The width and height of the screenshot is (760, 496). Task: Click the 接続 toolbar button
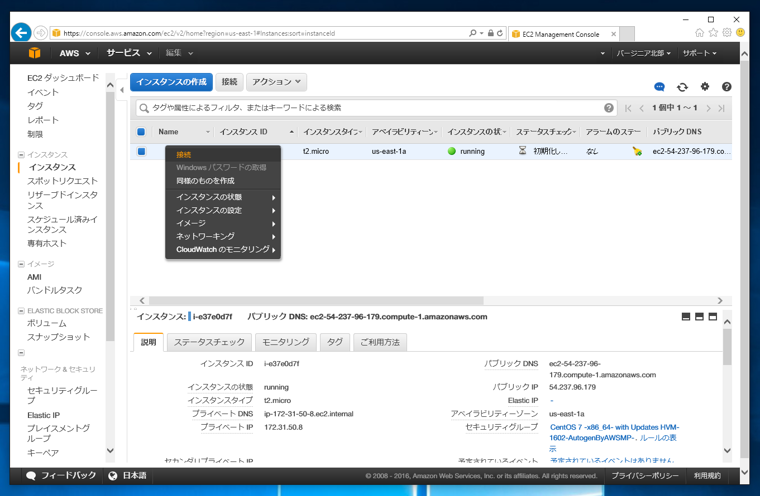(x=229, y=82)
